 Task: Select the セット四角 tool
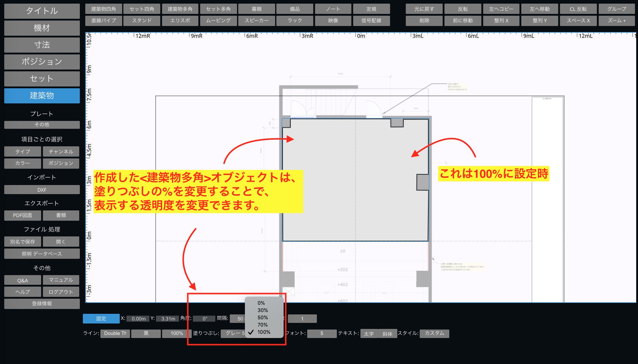[142, 9]
